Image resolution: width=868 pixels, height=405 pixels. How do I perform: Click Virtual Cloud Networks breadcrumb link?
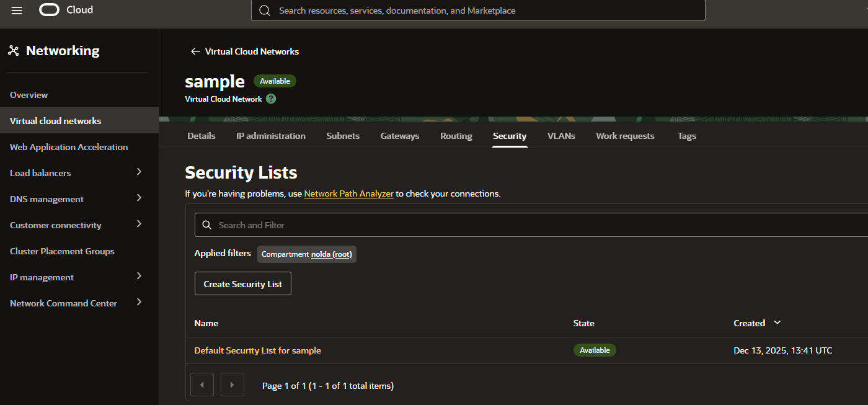click(252, 51)
